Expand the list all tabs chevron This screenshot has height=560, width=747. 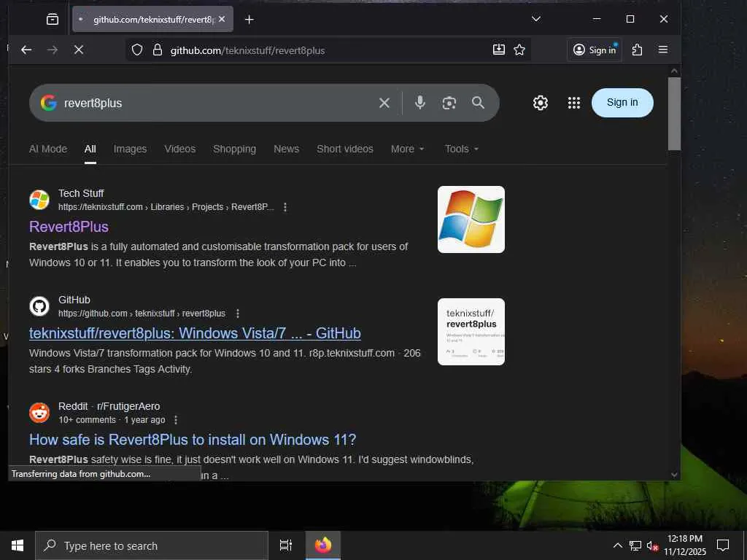click(536, 19)
